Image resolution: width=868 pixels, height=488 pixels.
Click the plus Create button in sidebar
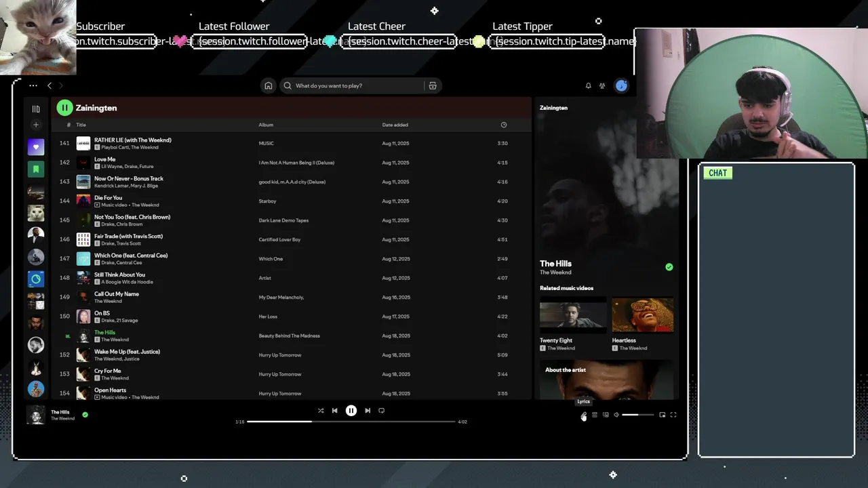point(36,125)
